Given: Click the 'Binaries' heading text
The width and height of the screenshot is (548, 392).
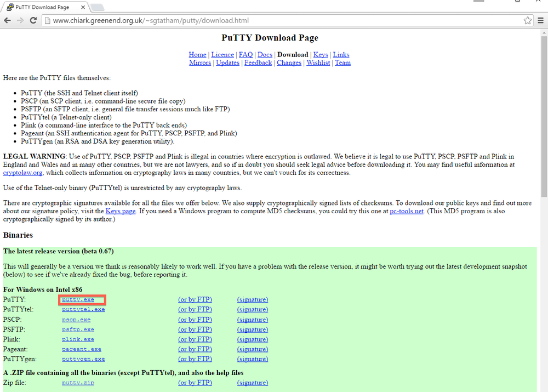Looking at the screenshot, I should point(18,235).
